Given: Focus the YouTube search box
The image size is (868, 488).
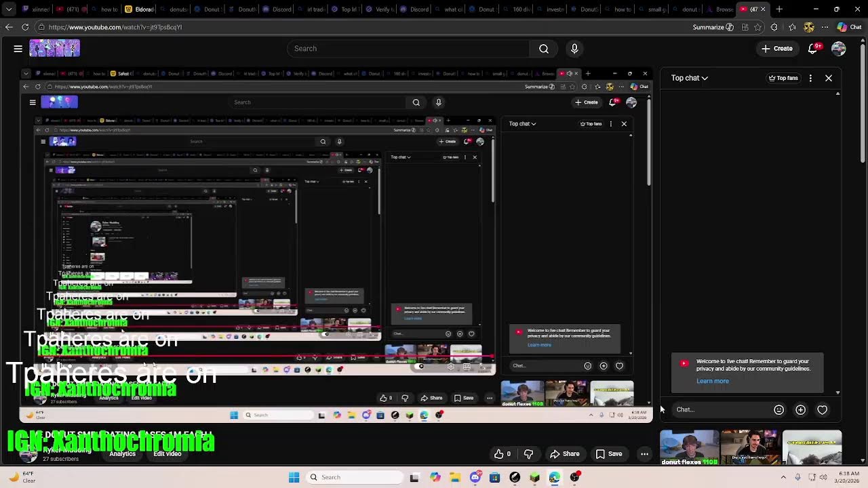Looking at the screenshot, I should point(408,49).
